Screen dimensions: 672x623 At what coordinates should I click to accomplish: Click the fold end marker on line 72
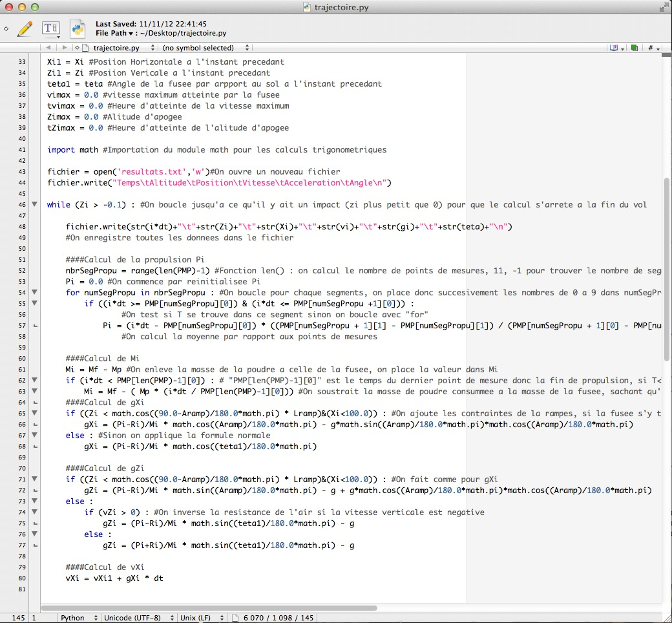point(35,491)
